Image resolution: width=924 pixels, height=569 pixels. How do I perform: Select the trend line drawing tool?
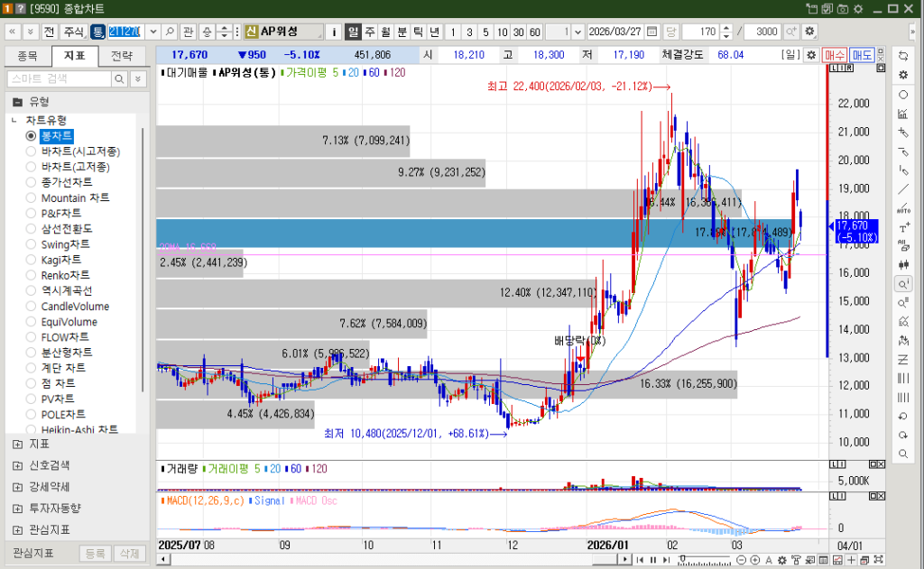[903, 188]
